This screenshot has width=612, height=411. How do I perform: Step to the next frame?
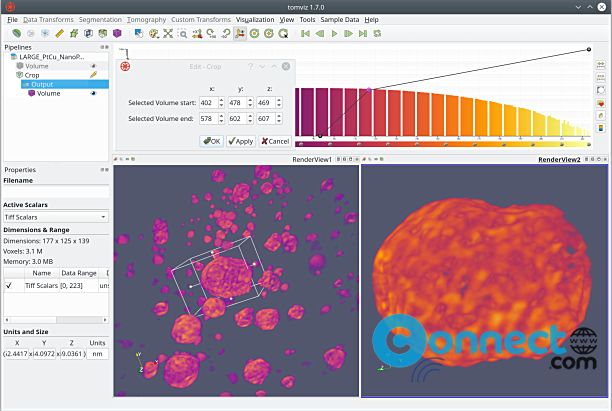[349, 34]
